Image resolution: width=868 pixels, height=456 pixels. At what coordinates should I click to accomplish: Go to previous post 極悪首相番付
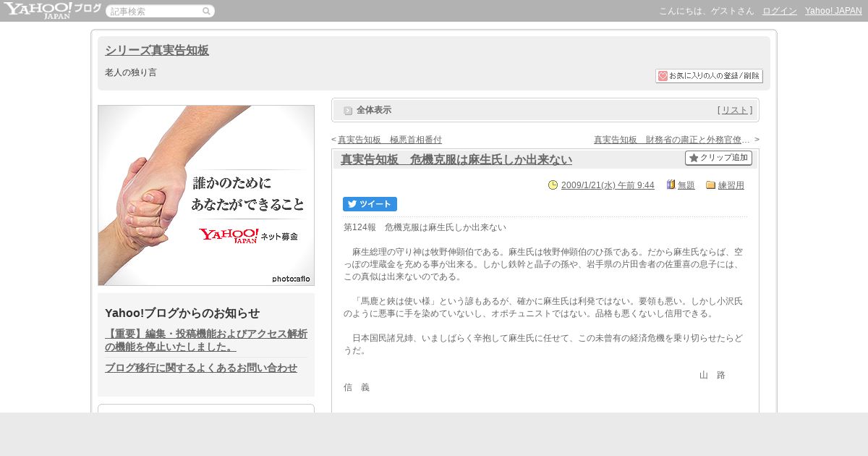coord(390,140)
